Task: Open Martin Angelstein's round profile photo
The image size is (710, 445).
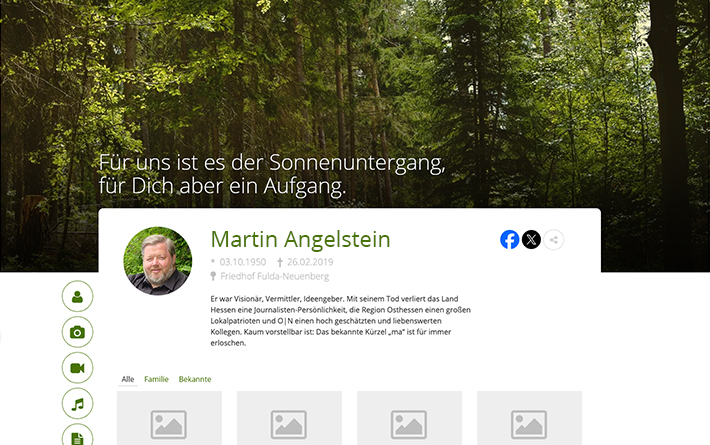Action: point(158,261)
